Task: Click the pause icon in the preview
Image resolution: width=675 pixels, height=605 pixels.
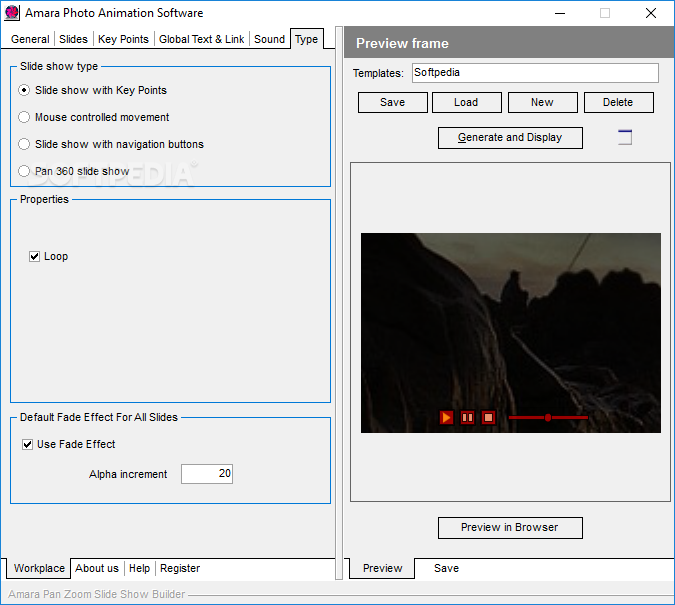Action: click(x=467, y=417)
